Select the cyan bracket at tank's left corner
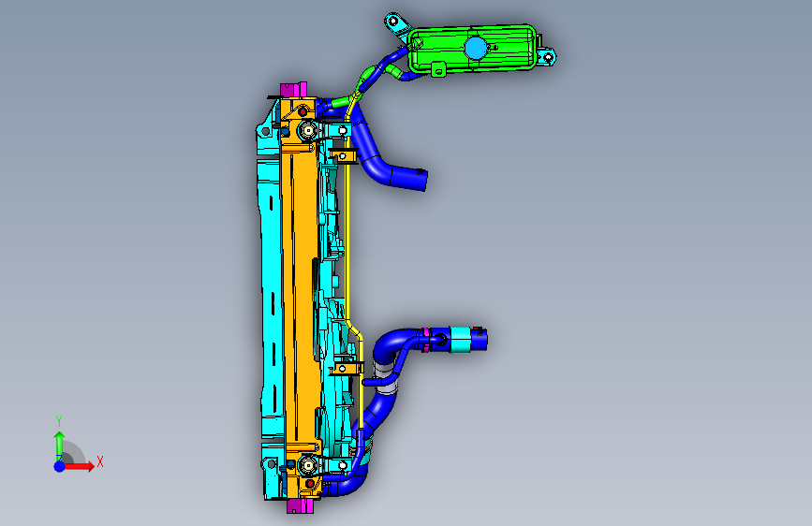This screenshot has height=526, width=812. coord(395,26)
